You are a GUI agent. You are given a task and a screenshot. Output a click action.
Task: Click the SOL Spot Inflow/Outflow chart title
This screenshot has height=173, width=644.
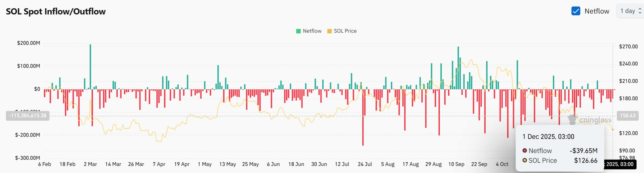pyautogui.click(x=56, y=11)
